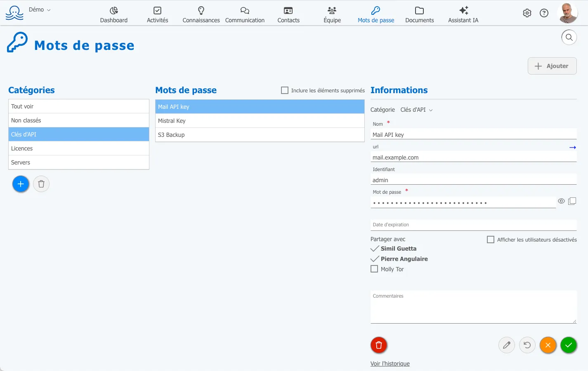The width and height of the screenshot is (588, 371).
Task: Select the Tout voir category
Action: (x=79, y=106)
